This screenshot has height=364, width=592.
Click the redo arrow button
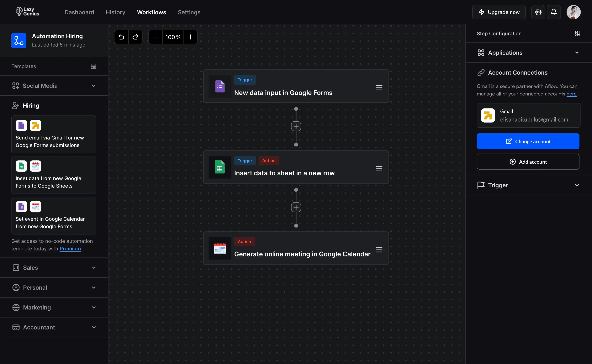point(135,37)
